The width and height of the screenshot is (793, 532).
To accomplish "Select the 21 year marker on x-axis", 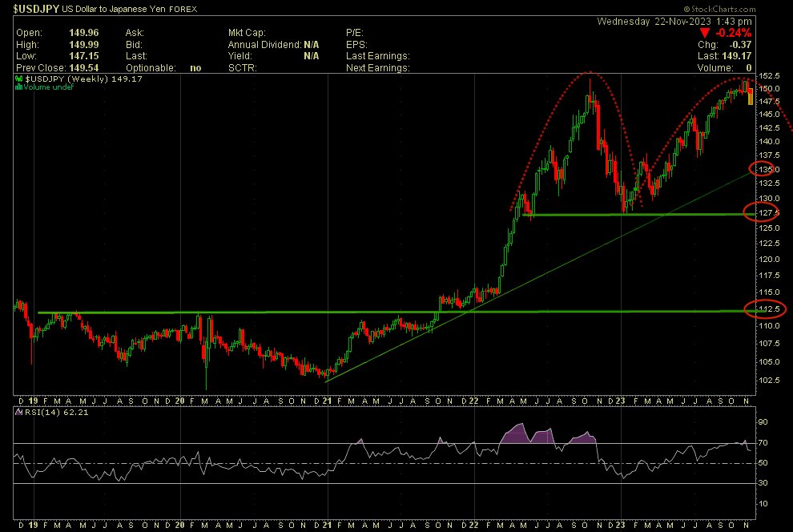I will 327,400.
